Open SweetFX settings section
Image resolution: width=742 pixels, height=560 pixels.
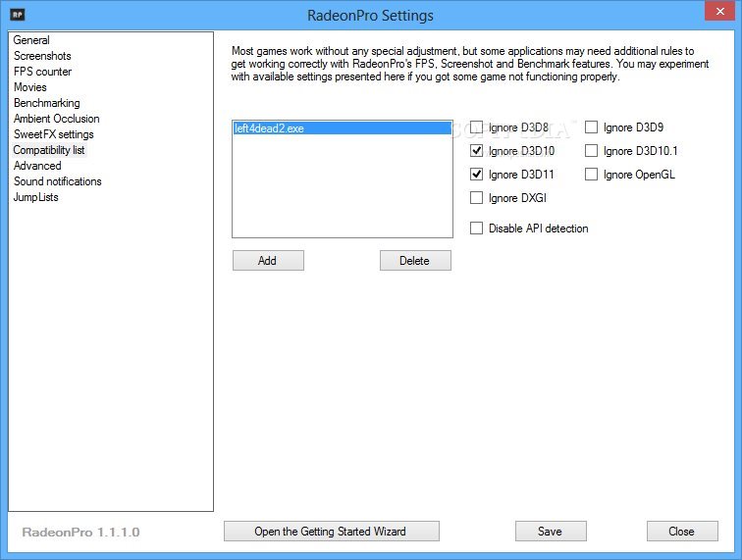pos(53,134)
